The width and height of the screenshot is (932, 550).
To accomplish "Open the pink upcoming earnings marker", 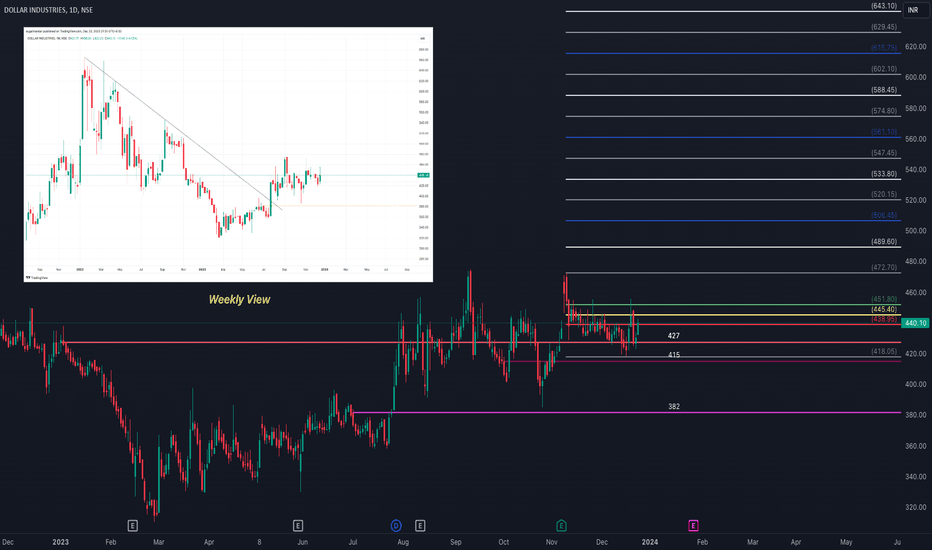I will [x=693, y=526].
